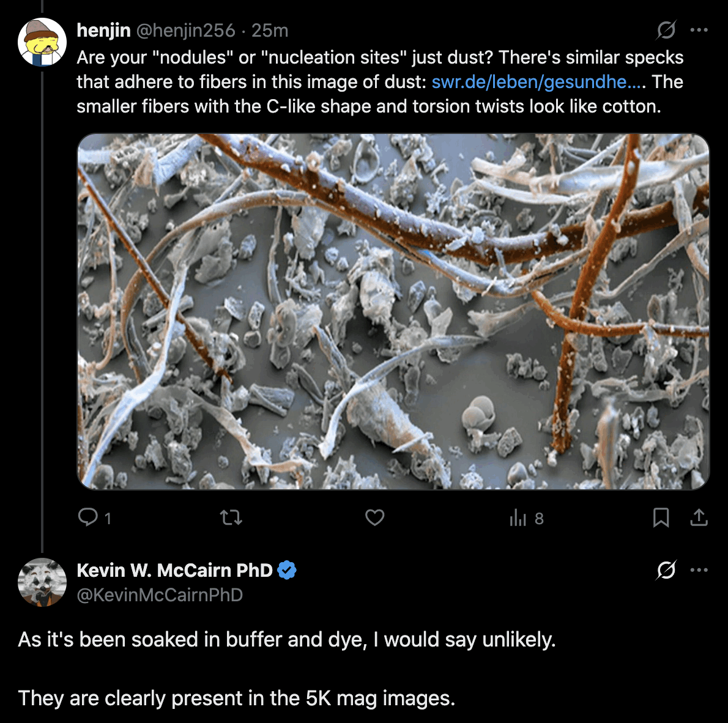Open more options menu on henjin's tweet
728x723 pixels.
click(699, 30)
